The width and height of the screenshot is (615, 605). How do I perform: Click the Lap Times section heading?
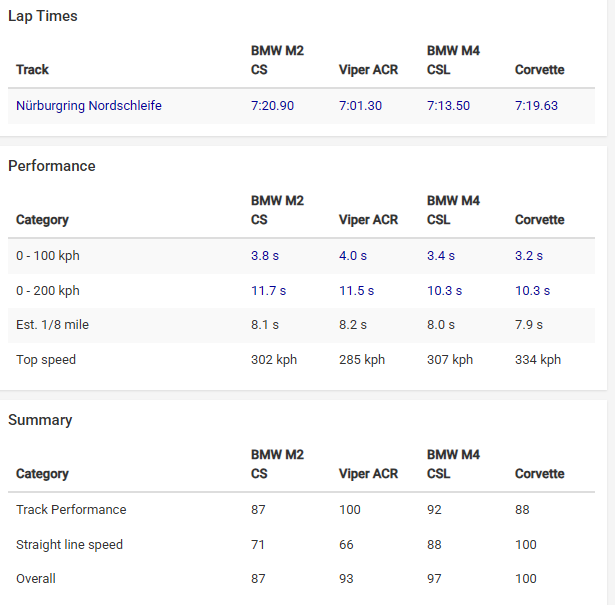(43, 16)
